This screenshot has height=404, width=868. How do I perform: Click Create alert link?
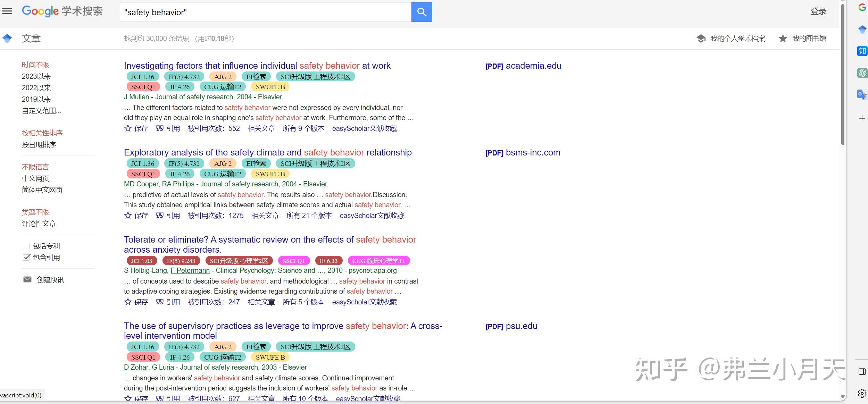[50, 280]
